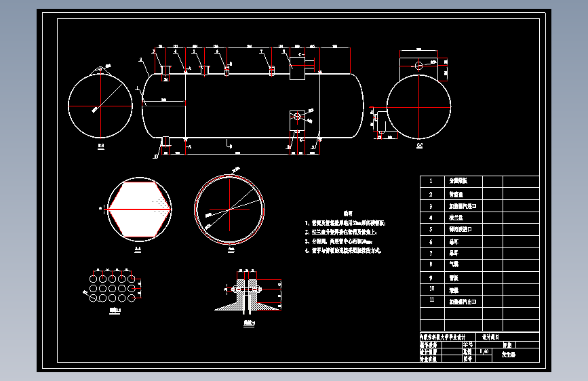Click parts list row number 5

[x=431, y=229]
